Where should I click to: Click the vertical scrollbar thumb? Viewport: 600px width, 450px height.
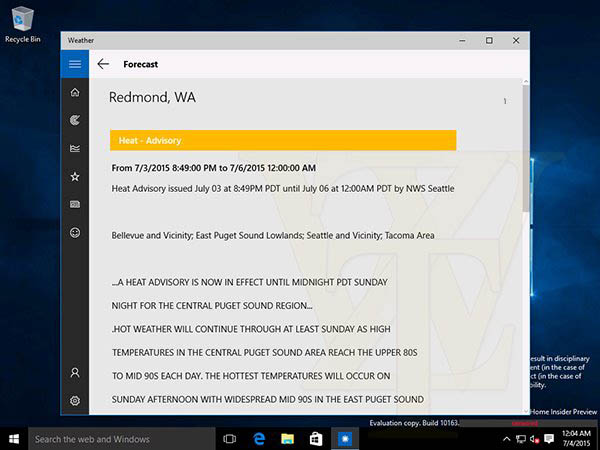pyautogui.click(x=526, y=148)
